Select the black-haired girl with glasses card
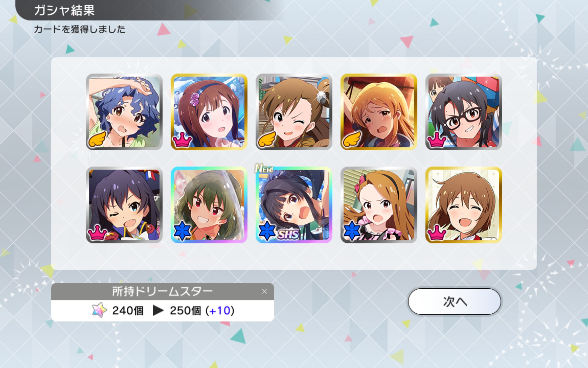 tap(464, 112)
